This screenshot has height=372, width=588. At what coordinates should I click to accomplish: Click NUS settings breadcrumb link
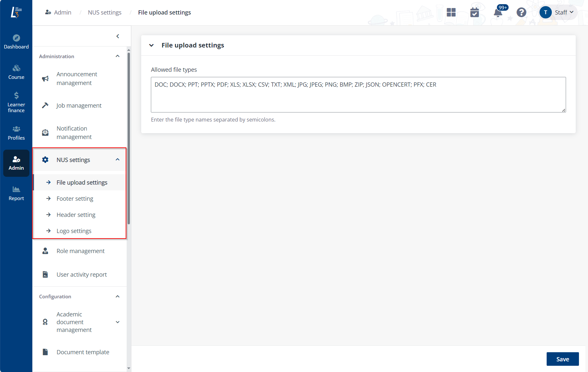(105, 13)
